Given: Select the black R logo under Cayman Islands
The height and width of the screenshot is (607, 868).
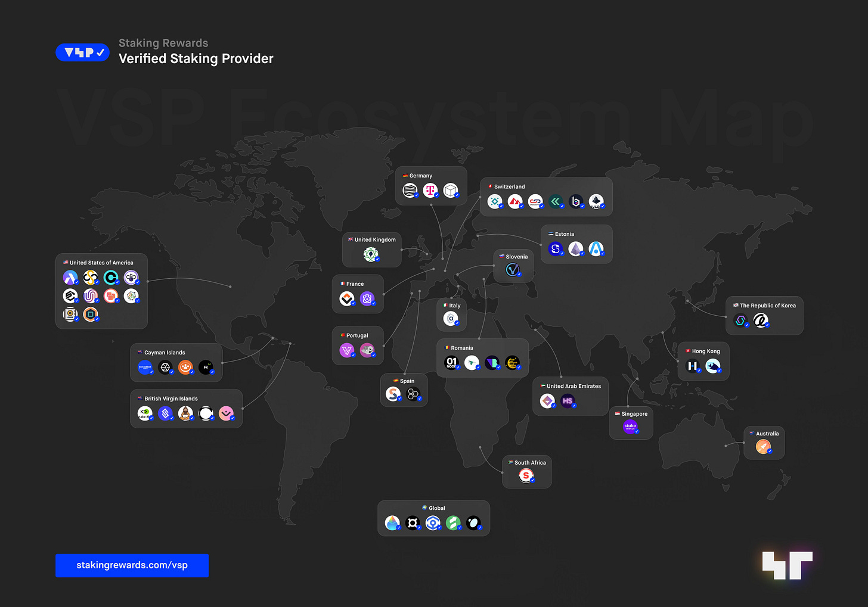Looking at the screenshot, I should (206, 368).
